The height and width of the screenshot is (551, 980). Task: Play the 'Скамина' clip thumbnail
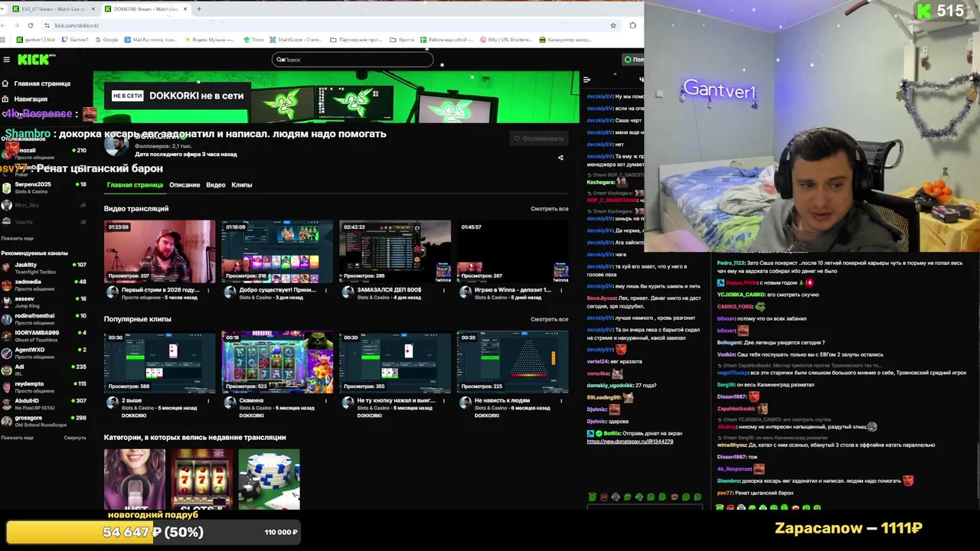[277, 362]
